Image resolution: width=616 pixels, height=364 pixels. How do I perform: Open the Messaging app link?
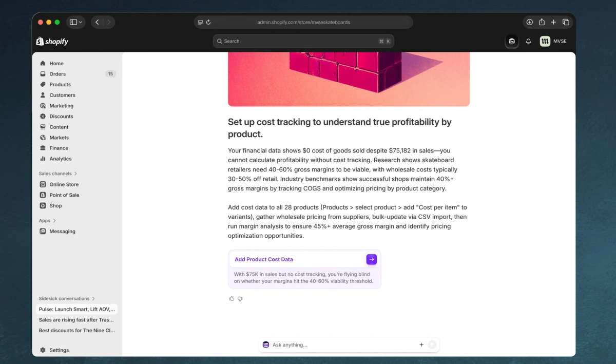(78, 232)
